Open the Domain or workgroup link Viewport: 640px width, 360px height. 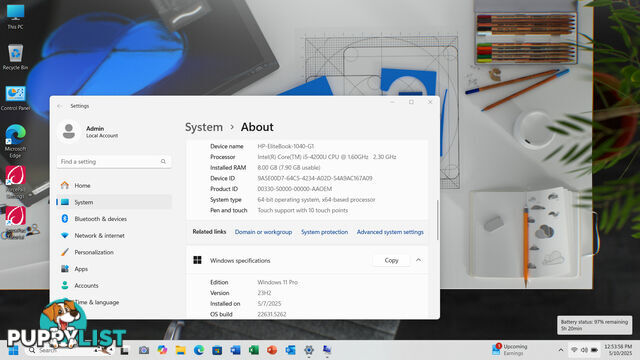click(x=263, y=232)
